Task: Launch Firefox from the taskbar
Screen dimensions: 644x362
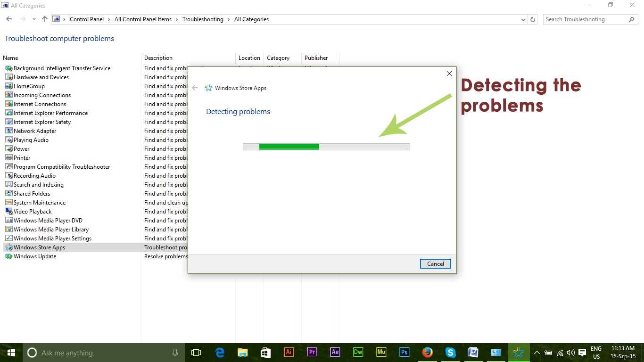Action: click(x=428, y=353)
